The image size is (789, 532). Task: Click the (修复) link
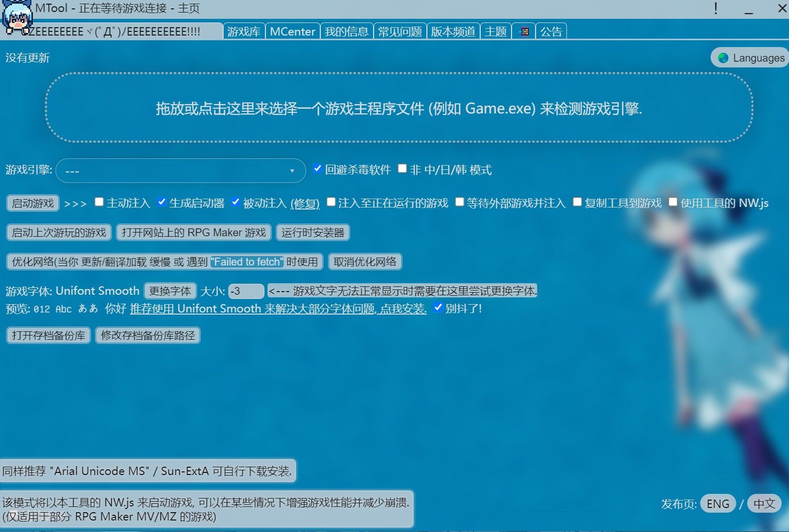305,203
